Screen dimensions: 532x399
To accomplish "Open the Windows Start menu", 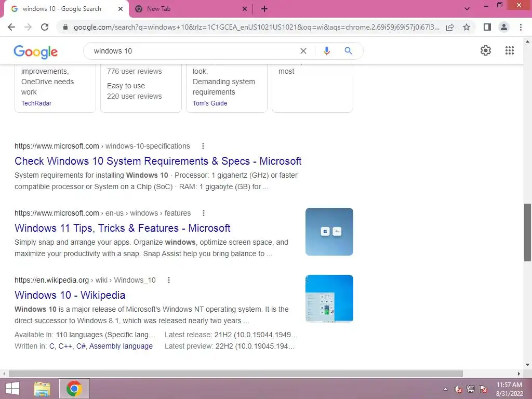I will (12, 389).
